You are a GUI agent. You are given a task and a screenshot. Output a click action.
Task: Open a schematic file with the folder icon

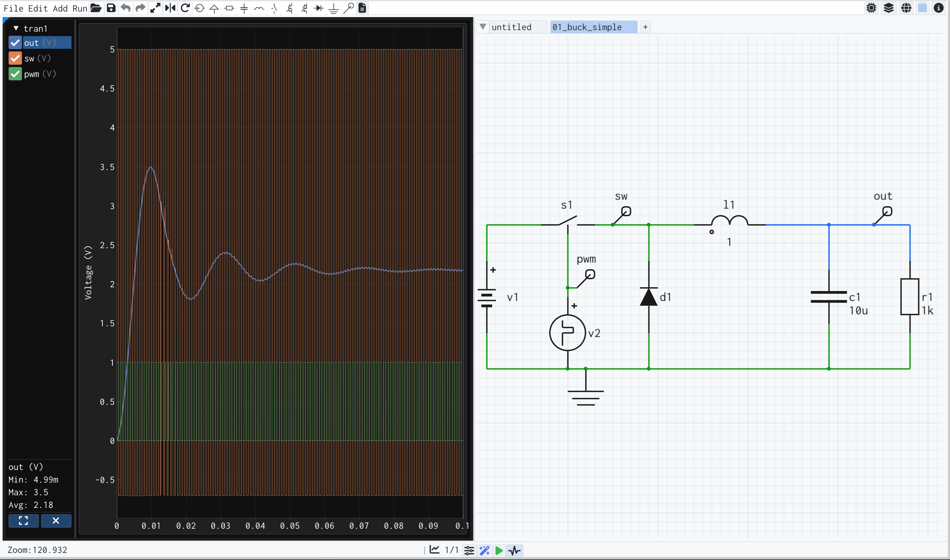tap(96, 8)
